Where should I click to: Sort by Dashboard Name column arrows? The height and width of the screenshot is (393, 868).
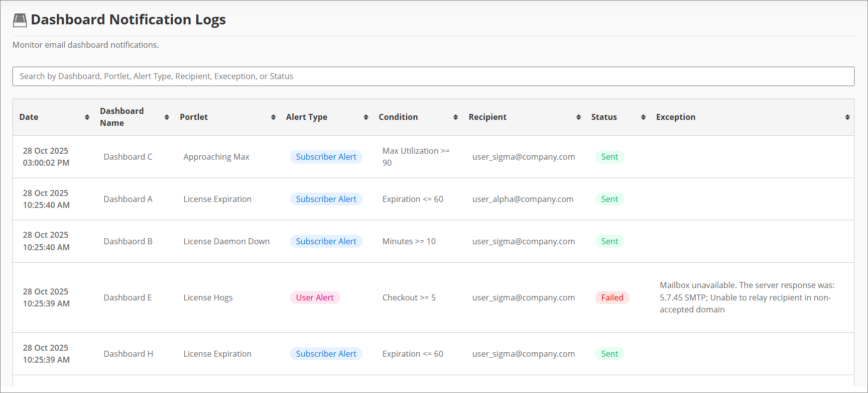[x=167, y=117]
